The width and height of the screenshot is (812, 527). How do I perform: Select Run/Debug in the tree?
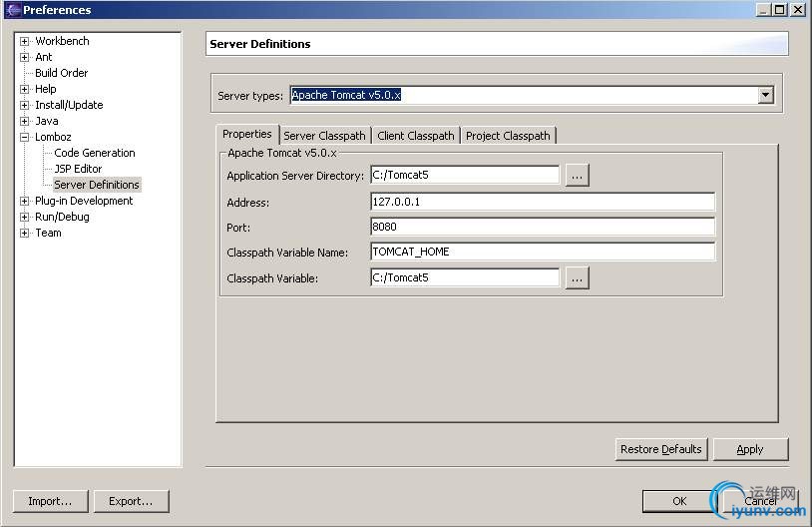click(62, 218)
